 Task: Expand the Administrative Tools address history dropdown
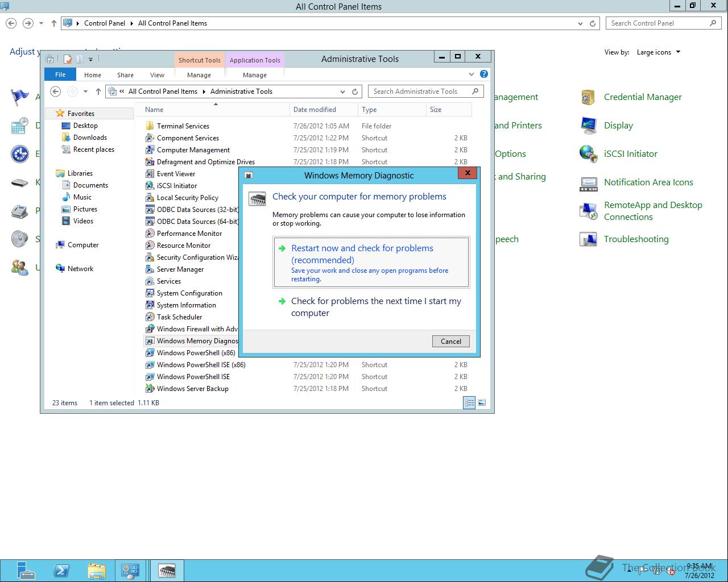tap(342, 92)
